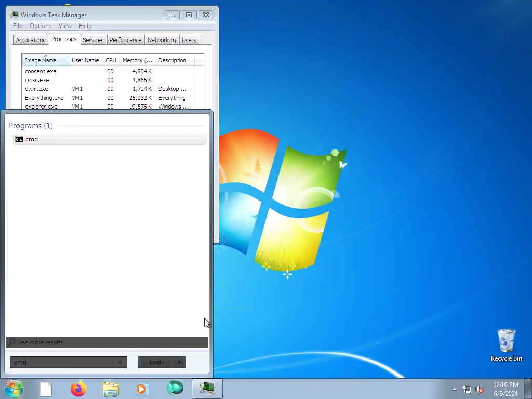Expand the shutdown options arrow
The height and width of the screenshot is (399, 532).
(x=180, y=362)
